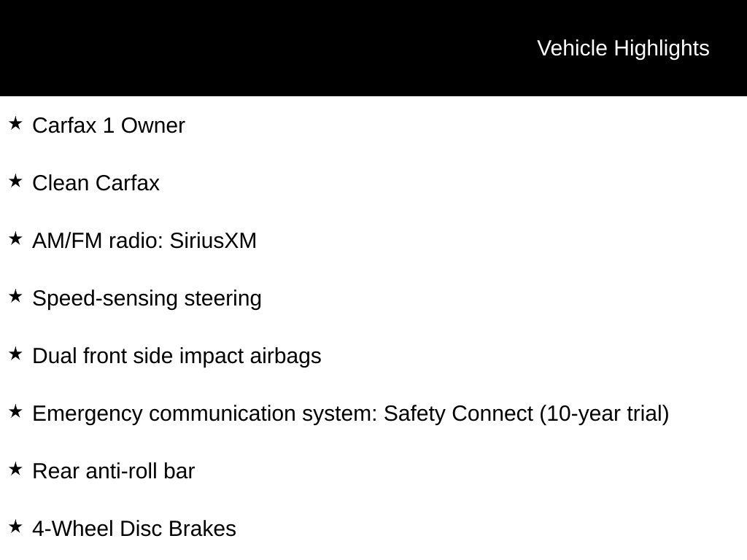Select the star next to Emergency communication system

[16, 412]
